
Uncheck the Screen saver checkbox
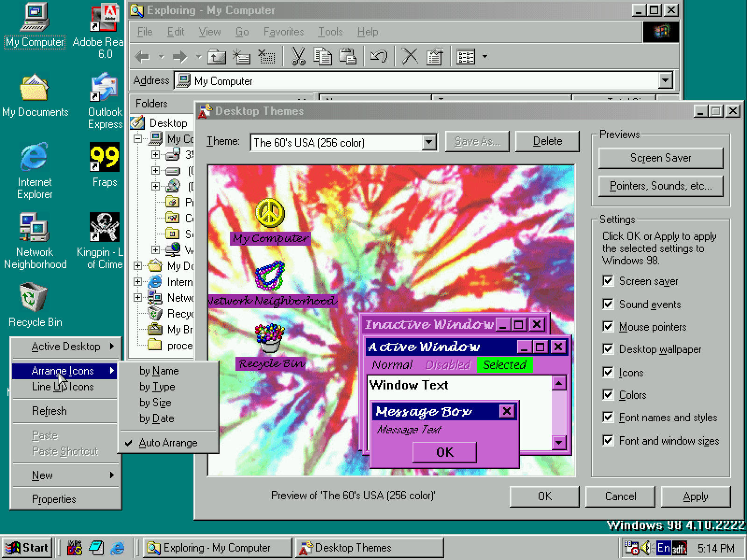pos(608,281)
